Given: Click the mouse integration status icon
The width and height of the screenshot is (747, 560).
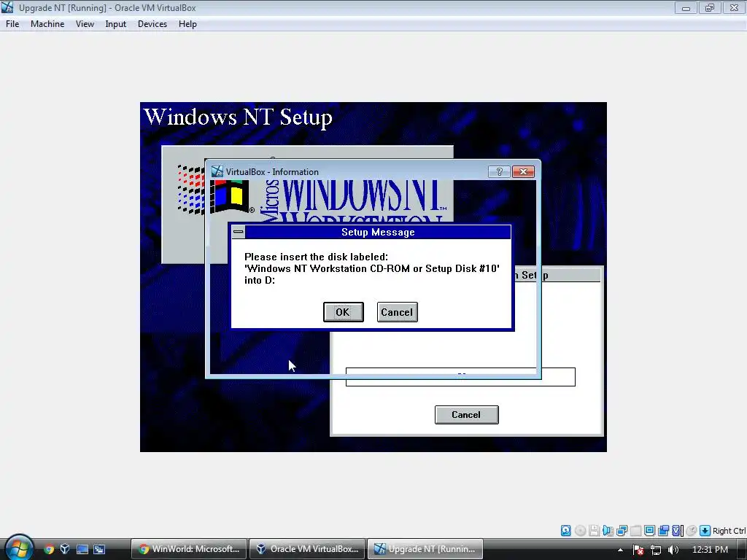Looking at the screenshot, I should click(692, 531).
